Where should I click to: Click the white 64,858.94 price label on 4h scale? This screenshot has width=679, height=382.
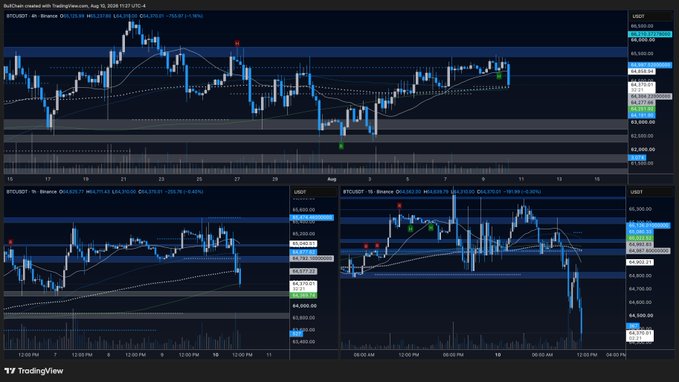pyautogui.click(x=642, y=71)
